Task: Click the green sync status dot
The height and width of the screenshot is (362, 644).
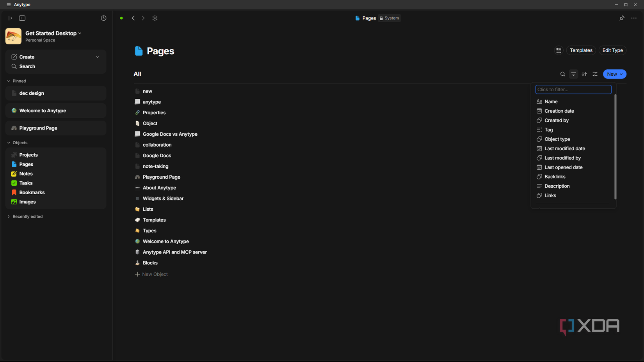Action: (x=121, y=18)
